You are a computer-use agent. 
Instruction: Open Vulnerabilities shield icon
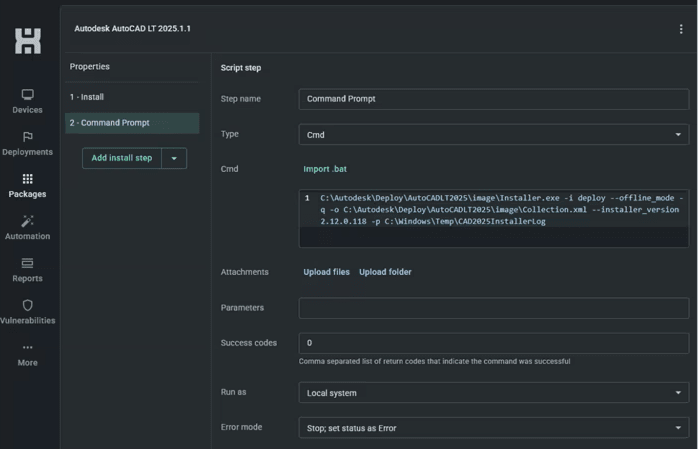click(x=28, y=305)
